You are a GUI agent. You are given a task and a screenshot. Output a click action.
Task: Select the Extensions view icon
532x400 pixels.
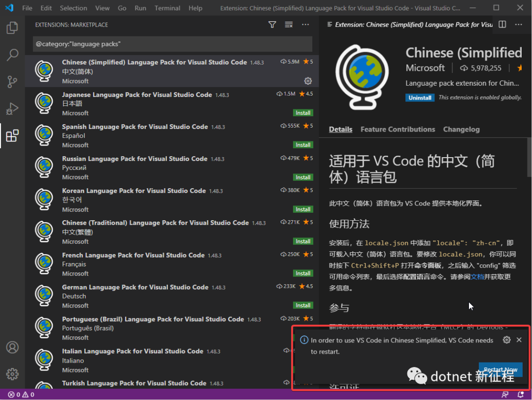[12, 135]
